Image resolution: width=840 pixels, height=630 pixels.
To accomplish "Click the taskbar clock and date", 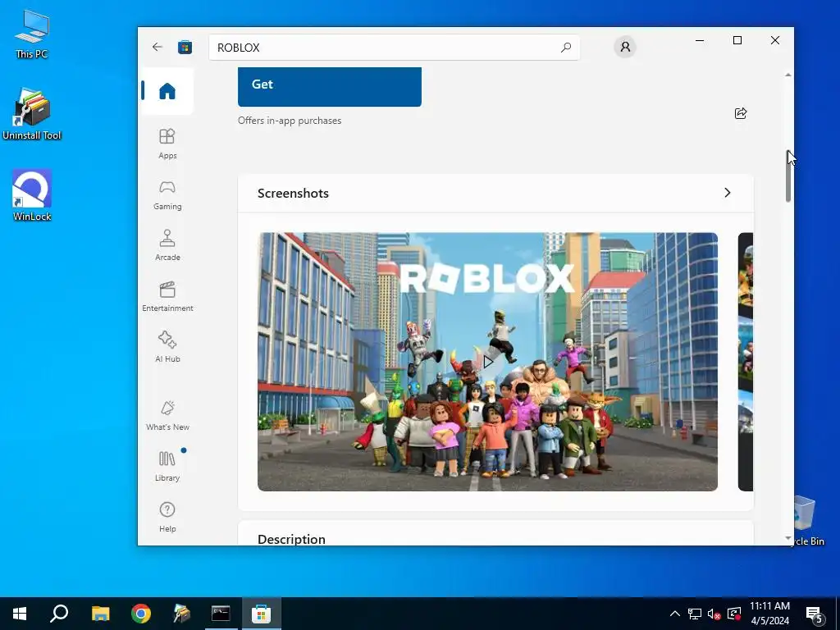I will [x=769, y=614].
